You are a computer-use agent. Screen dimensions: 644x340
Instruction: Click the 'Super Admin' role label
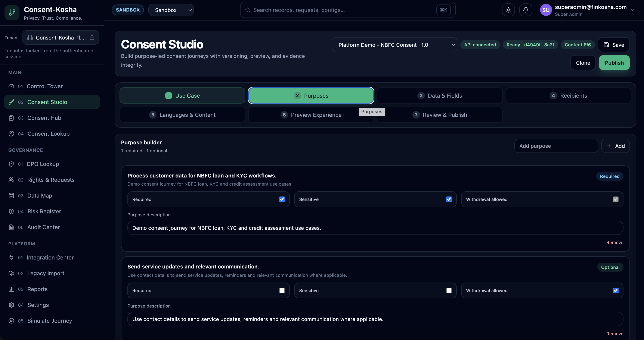pos(569,14)
